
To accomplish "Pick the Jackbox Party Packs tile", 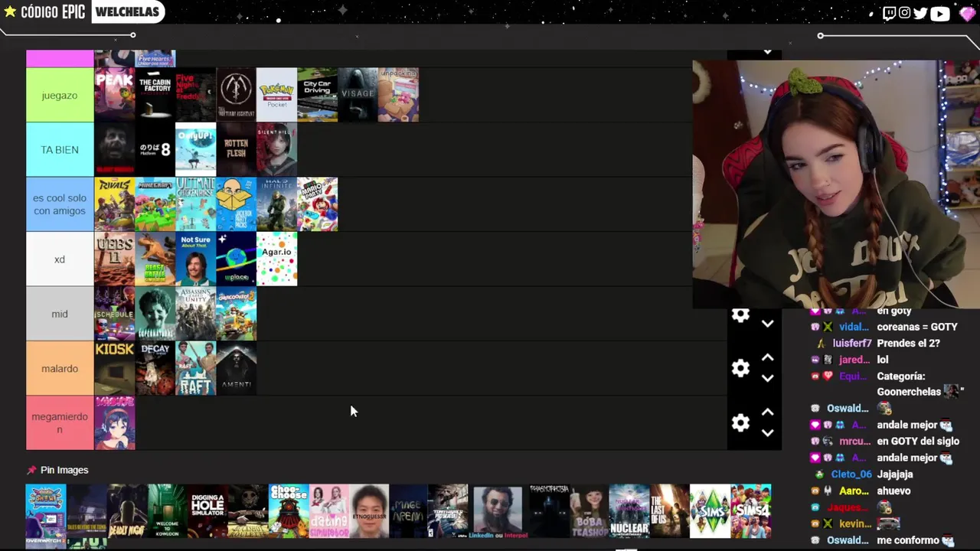I will pyautogui.click(x=236, y=204).
